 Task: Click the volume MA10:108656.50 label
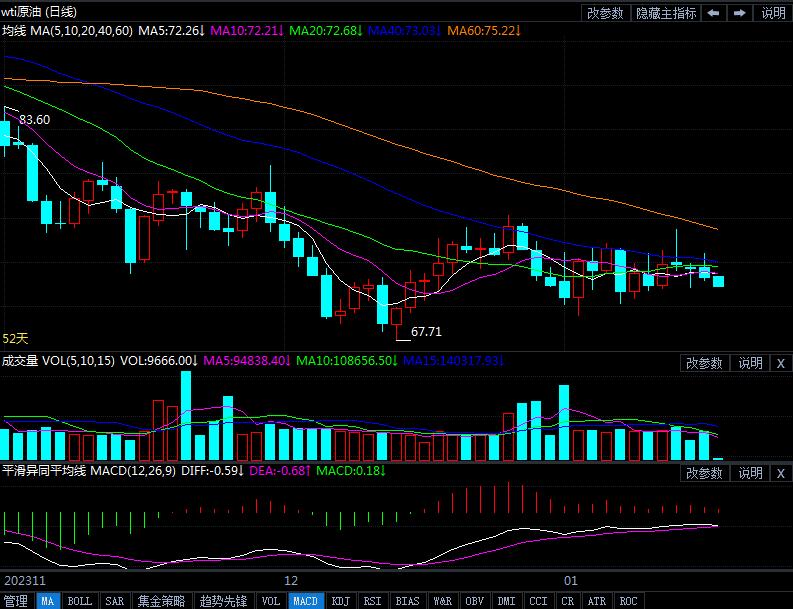click(347, 361)
